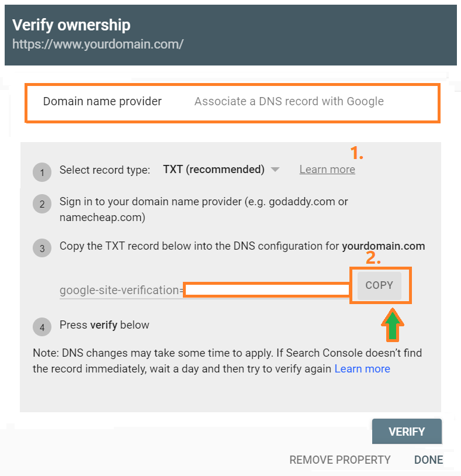Viewport: 461px width, 476px height.
Task: Click Associate a DNS record with Google
Action: [289, 101]
